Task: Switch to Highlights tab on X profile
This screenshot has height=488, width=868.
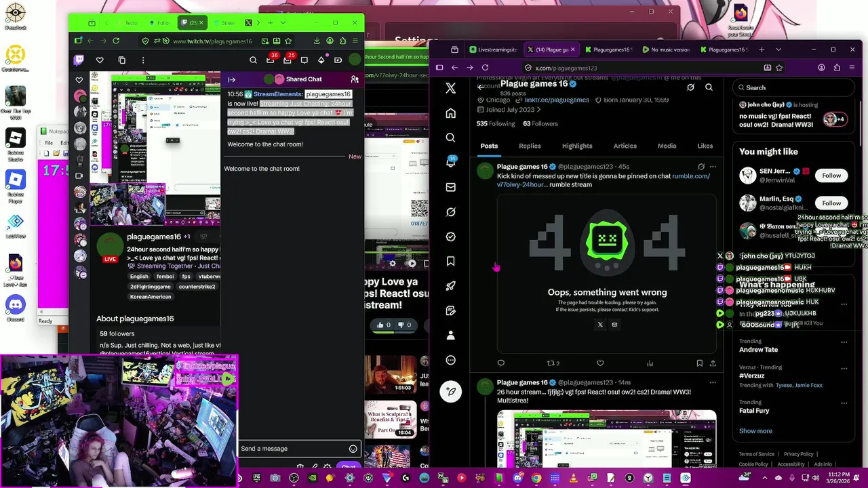Action: [577, 146]
